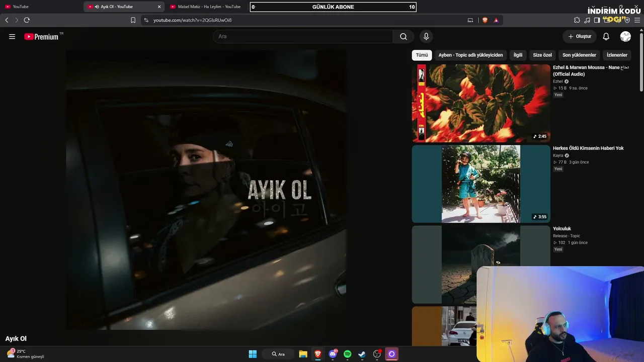
Task: Open the Windows taskbar search box
Action: point(278,354)
